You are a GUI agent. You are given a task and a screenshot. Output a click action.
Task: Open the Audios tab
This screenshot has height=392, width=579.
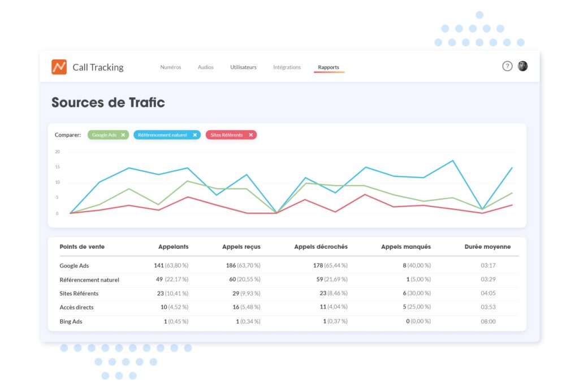click(206, 67)
